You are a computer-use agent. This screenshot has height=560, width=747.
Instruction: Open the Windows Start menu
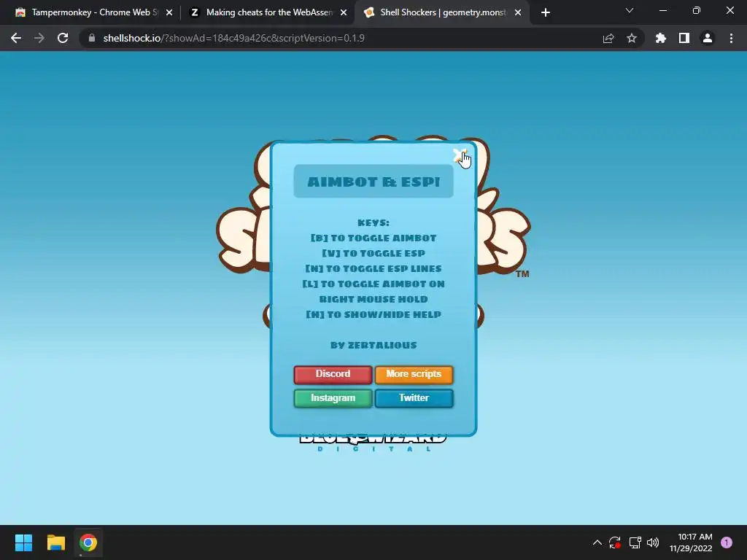tap(23, 542)
